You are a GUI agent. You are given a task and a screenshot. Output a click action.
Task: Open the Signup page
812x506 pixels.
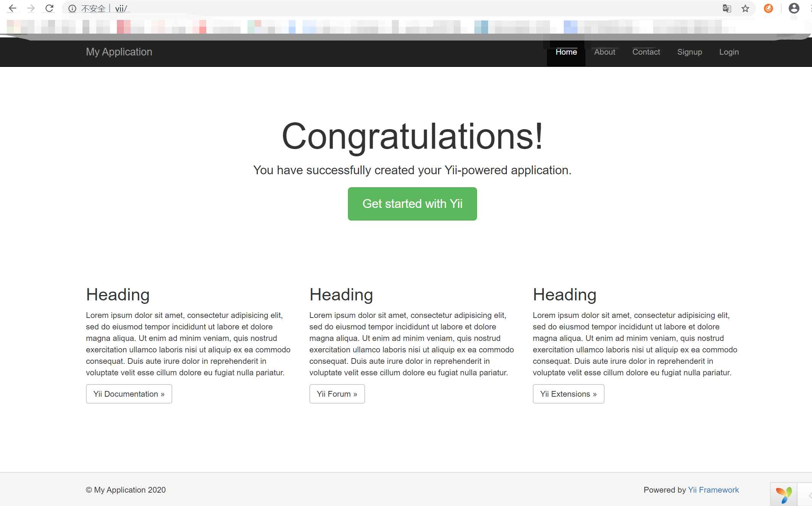[689, 52]
